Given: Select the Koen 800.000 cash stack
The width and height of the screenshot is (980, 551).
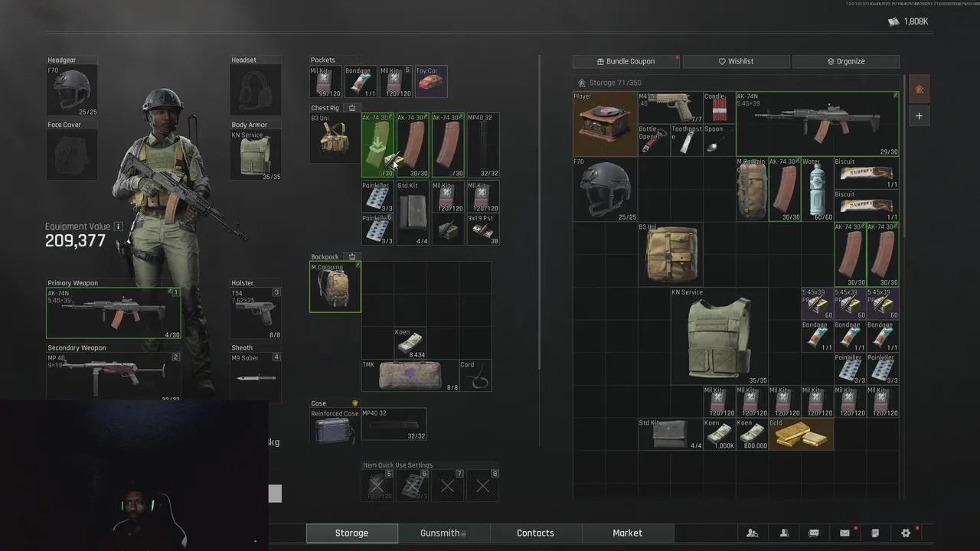Looking at the screenshot, I should (x=752, y=434).
